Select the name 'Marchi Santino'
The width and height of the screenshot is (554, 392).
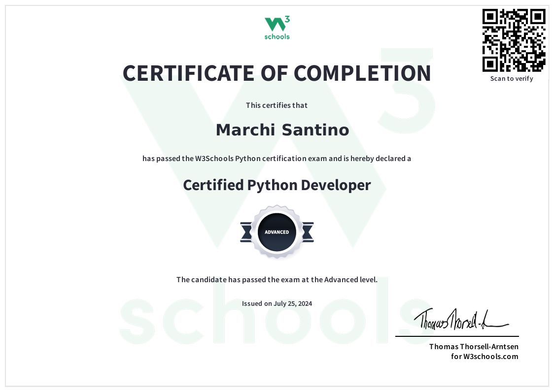[x=282, y=130]
